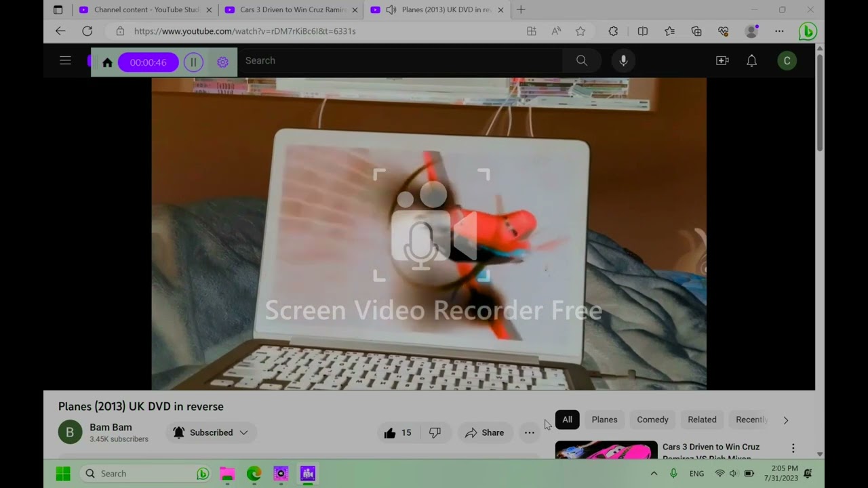Open Microsoft Edge taskbar icon
868x488 pixels.
254,474
